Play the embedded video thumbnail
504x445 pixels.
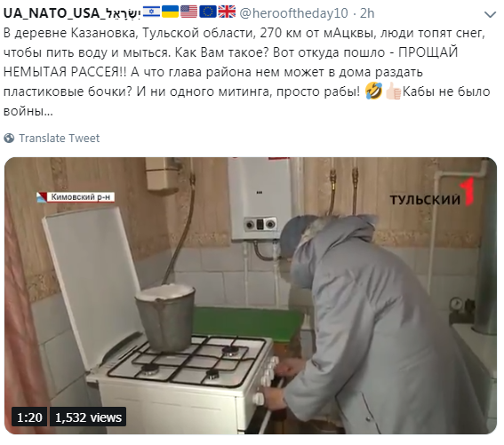[x=251, y=296]
